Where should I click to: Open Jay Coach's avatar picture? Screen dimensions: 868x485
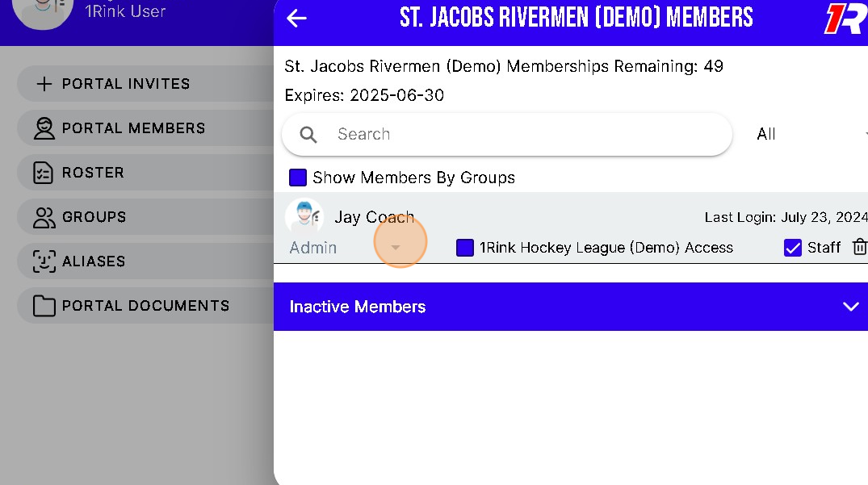click(x=304, y=215)
